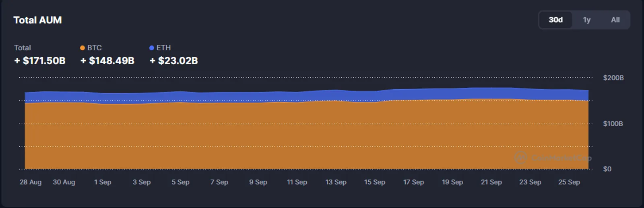Click the Total value + $171.50B

coord(40,61)
